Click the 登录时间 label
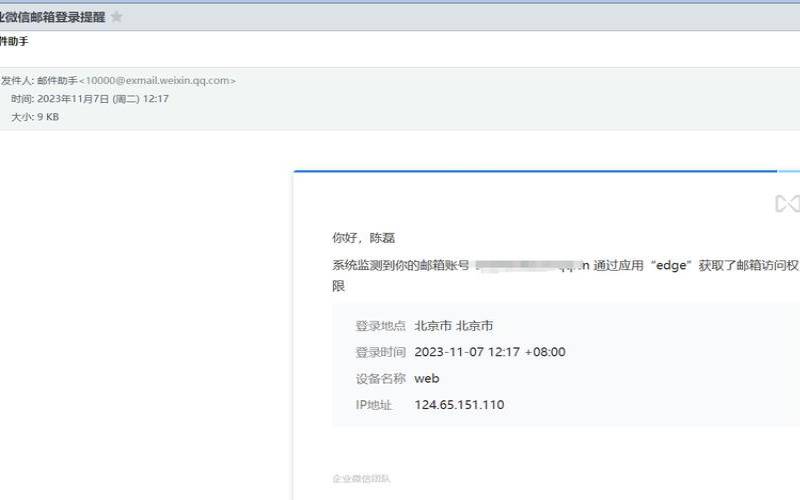This screenshot has width=800, height=500. tap(381, 352)
